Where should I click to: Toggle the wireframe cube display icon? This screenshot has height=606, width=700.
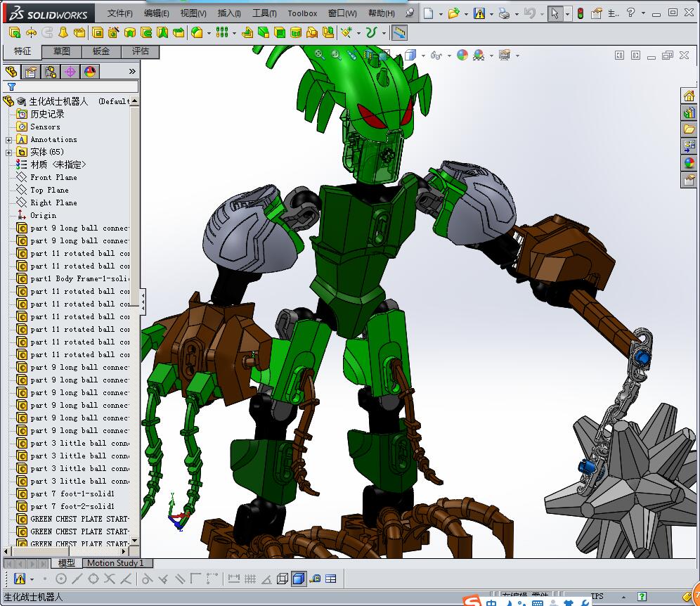pos(282,579)
